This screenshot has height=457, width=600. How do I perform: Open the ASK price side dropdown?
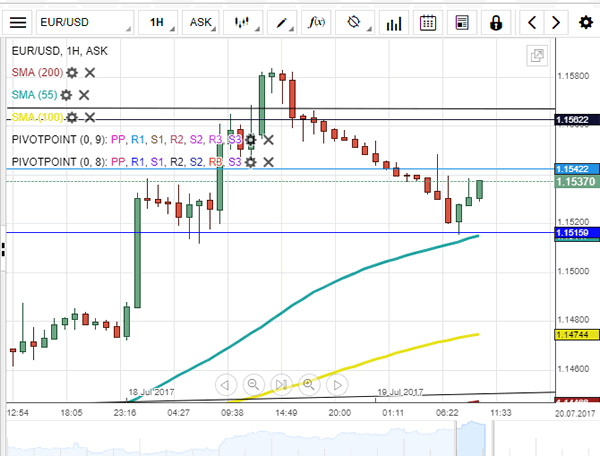pyautogui.click(x=201, y=23)
